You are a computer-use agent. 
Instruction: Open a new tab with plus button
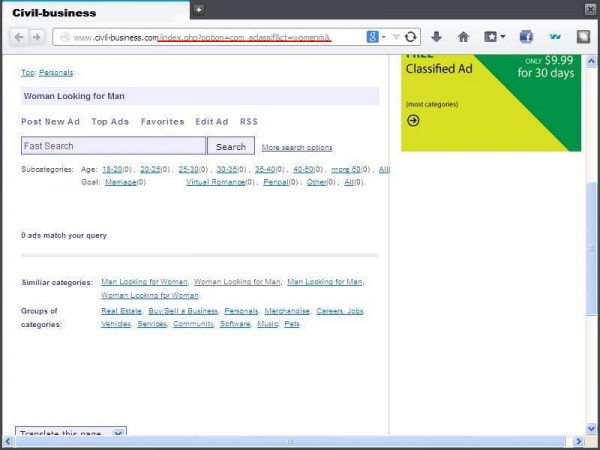point(198,10)
